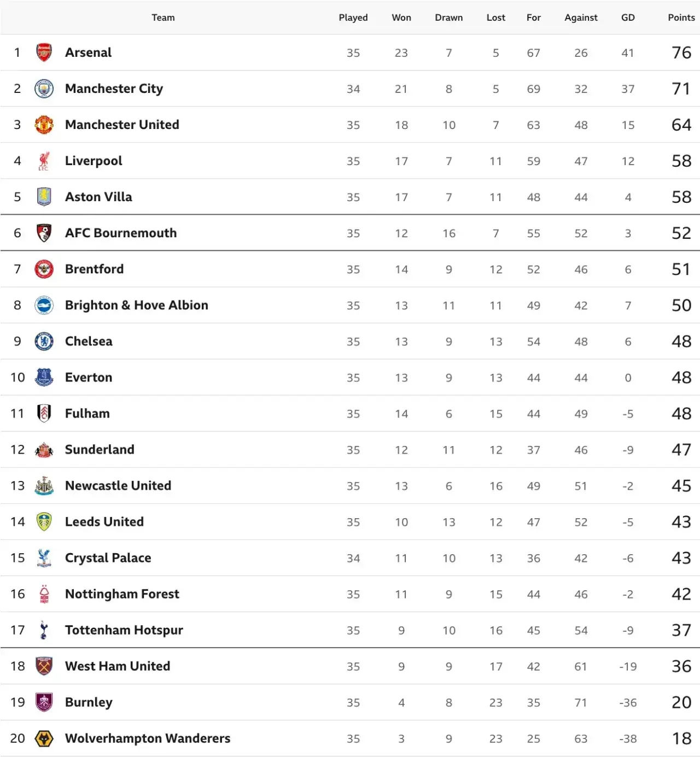Click the Manchester City crest icon

tap(44, 89)
